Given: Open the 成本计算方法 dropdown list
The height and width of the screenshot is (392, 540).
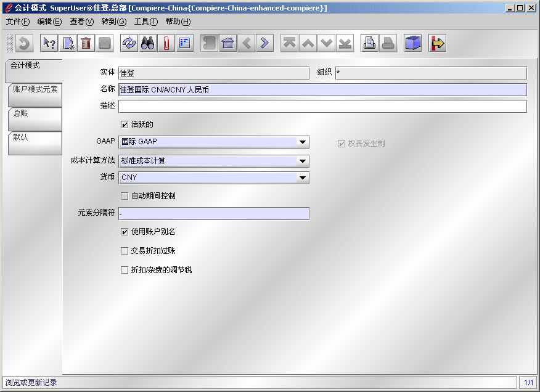Looking at the screenshot, I should coord(303,161).
